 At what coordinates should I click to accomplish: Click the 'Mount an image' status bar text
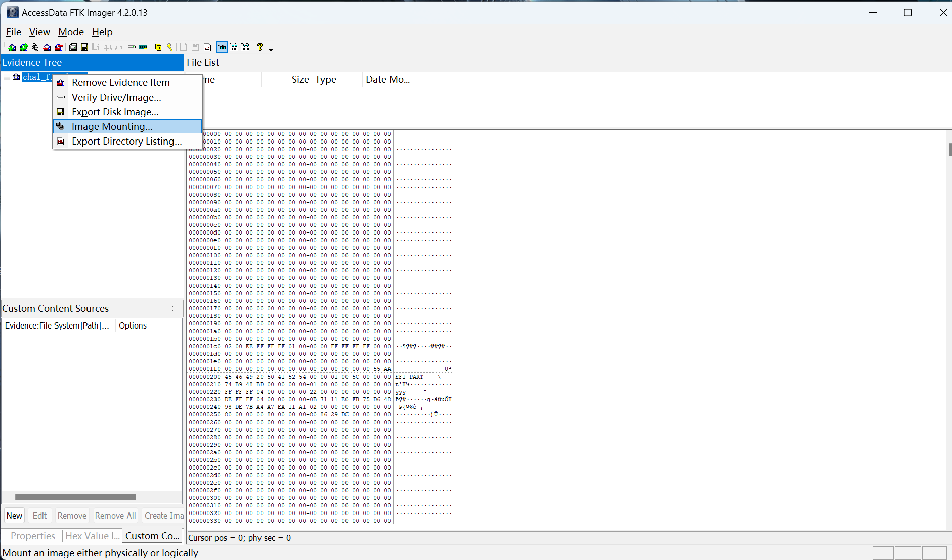pos(100,553)
